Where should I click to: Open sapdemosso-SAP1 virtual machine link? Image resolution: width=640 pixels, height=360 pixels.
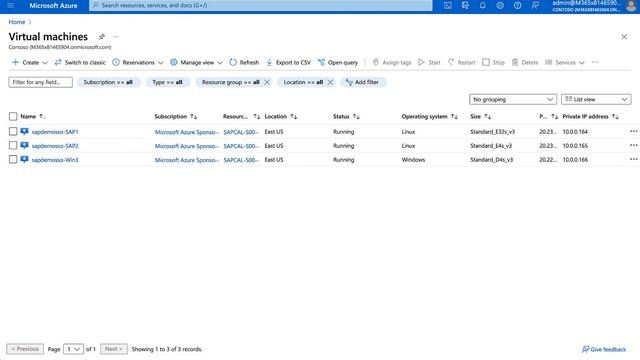click(55, 132)
